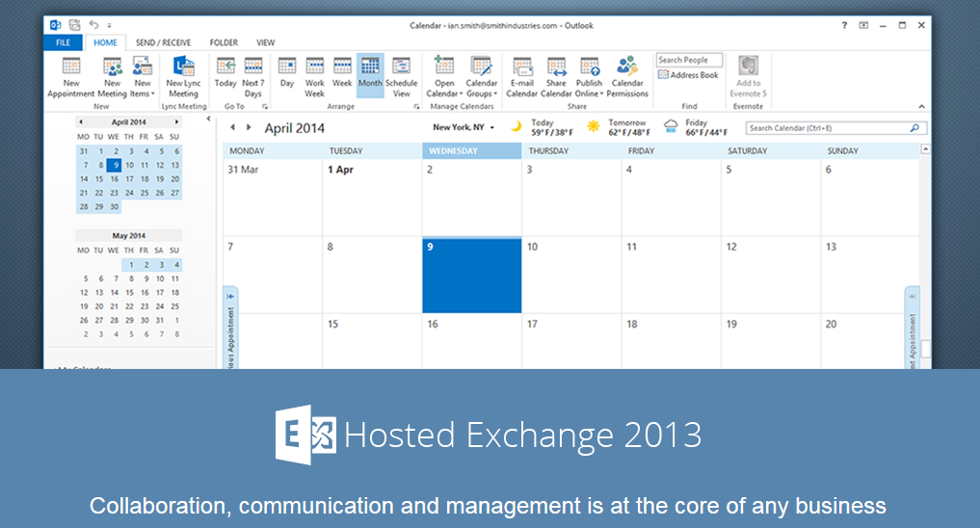Open the FOLDER tab
Screen dimensions: 980x528
tap(224, 42)
